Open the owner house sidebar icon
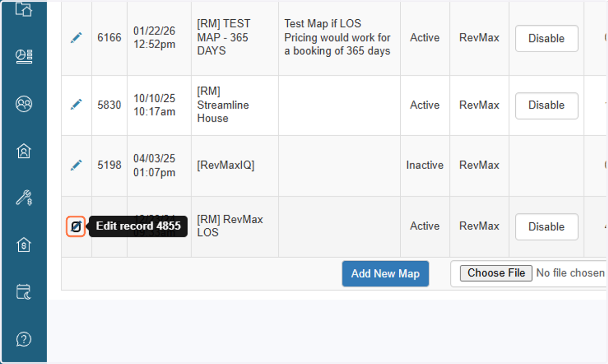The height and width of the screenshot is (364, 608). click(24, 151)
